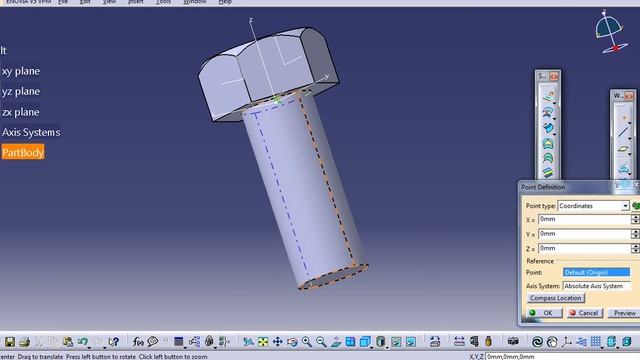The image size is (640, 360).
Task: Click the Isometric View cube icon
Action: click(365, 342)
